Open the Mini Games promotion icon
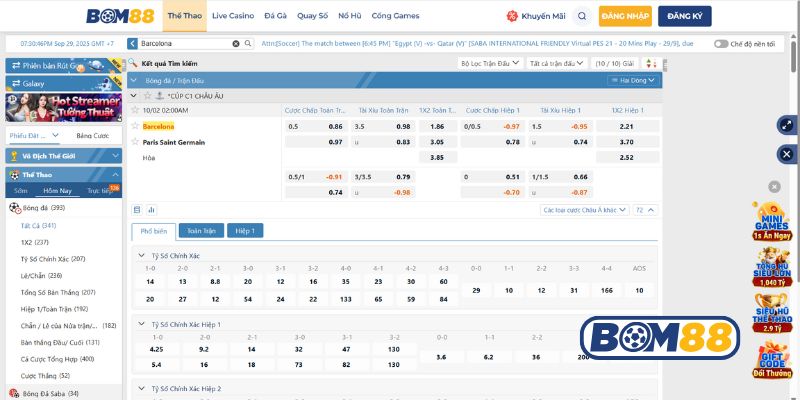This screenshot has height=400, width=800. pos(773,220)
